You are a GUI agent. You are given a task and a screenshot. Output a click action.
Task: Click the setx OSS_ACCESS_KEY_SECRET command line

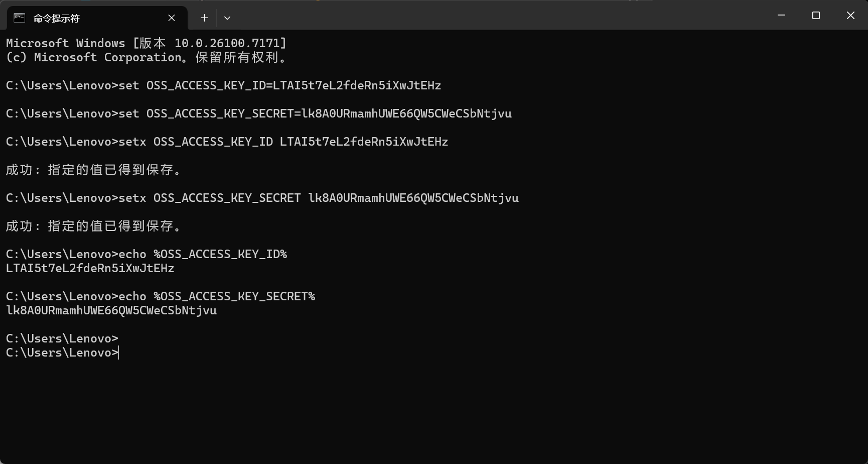coord(262,198)
